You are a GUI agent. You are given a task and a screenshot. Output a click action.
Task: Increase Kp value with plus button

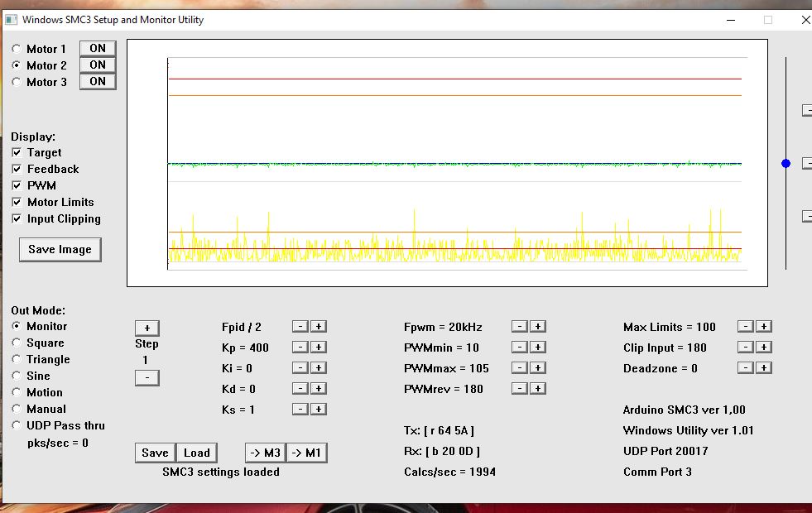tap(319, 348)
